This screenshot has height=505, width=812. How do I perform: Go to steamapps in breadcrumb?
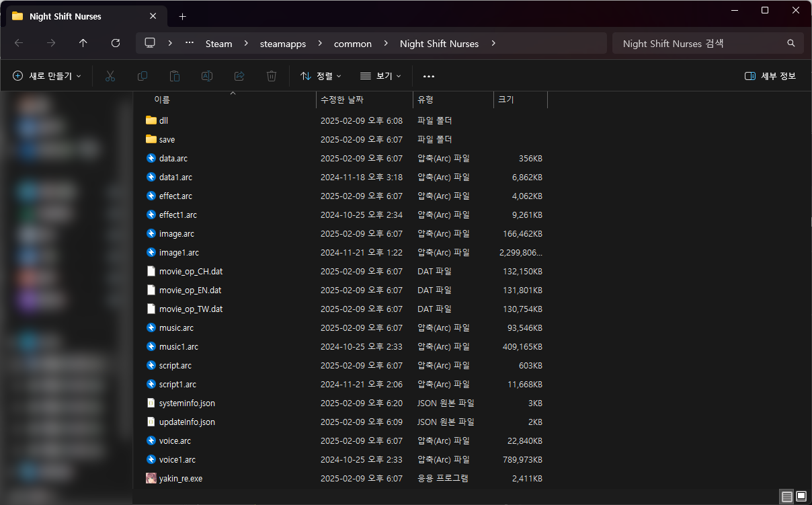pyautogui.click(x=283, y=44)
